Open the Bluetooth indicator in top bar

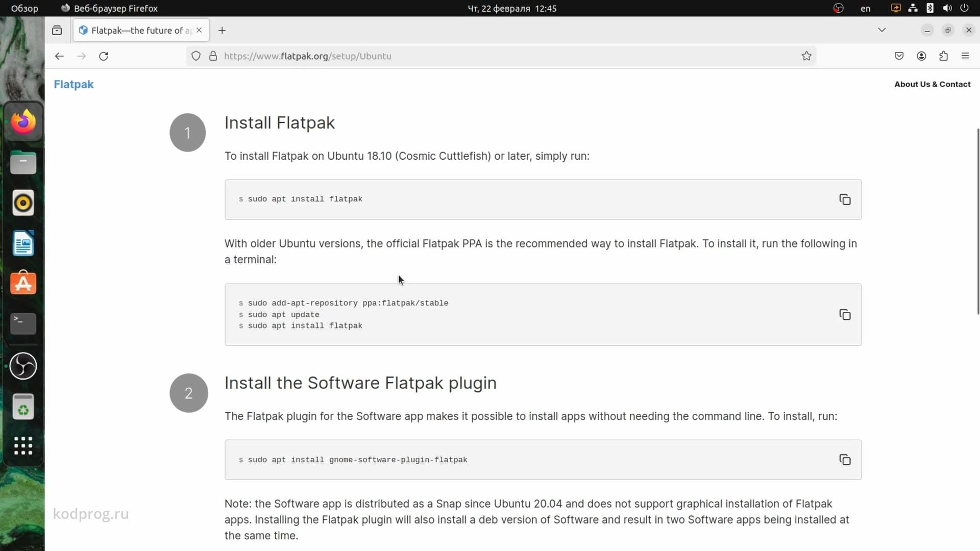[x=930, y=8]
